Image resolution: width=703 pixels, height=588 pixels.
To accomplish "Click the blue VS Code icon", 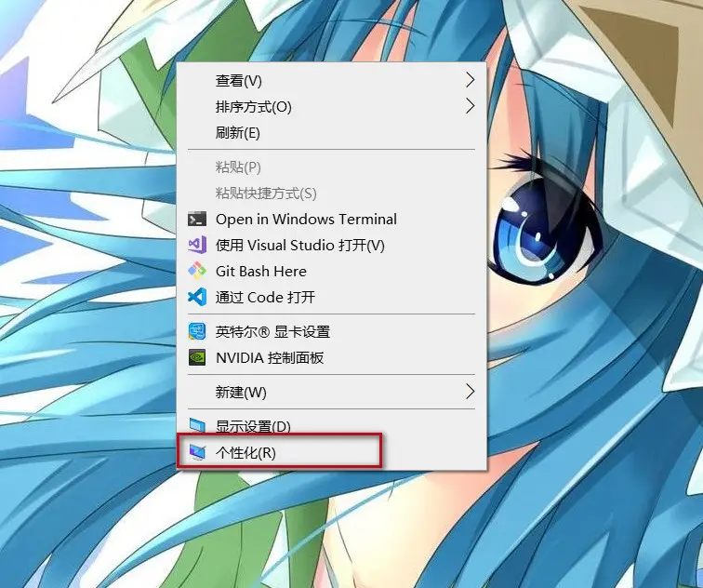I will click(196, 298).
